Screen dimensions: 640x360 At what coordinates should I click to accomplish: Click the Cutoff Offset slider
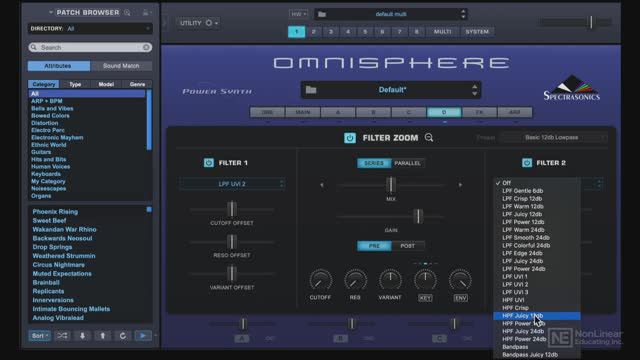(x=231, y=209)
